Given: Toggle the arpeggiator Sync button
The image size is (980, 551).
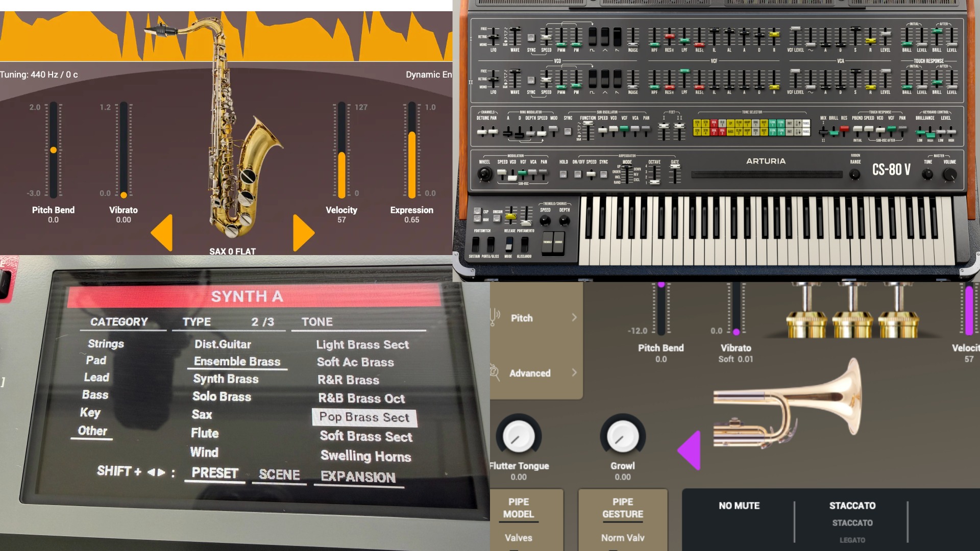Looking at the screenshot, I should tap(603, 174).
